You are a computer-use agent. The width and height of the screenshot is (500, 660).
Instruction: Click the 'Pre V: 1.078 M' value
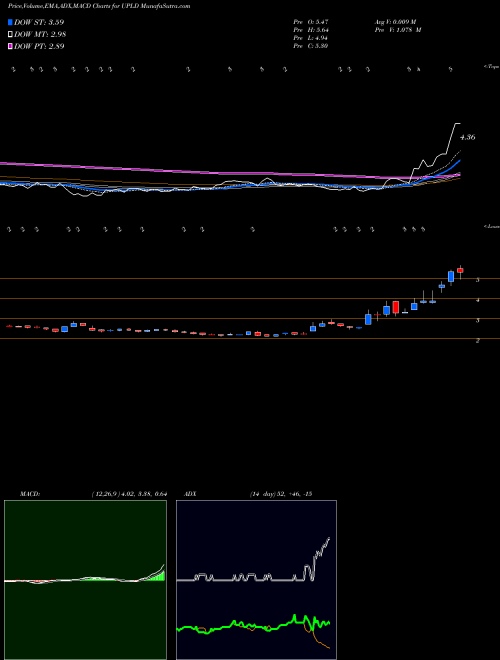[x=398, y=30]
